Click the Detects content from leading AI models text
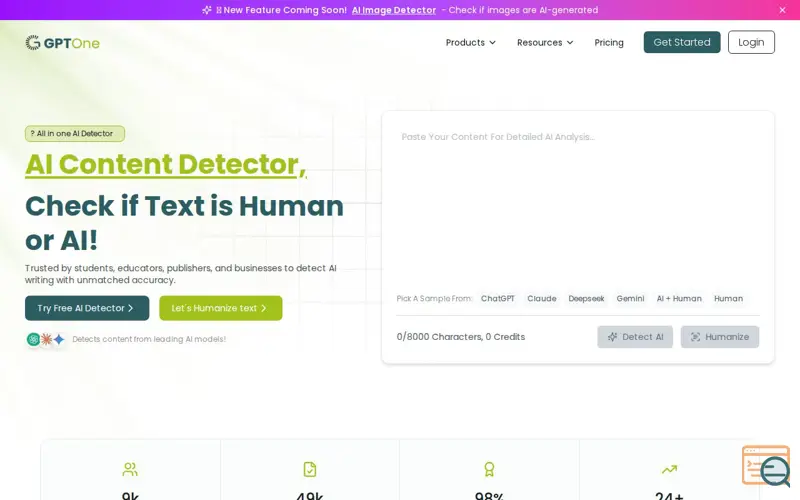The height and width of the screenshot is (500, 800). click(x=149, y=339)
